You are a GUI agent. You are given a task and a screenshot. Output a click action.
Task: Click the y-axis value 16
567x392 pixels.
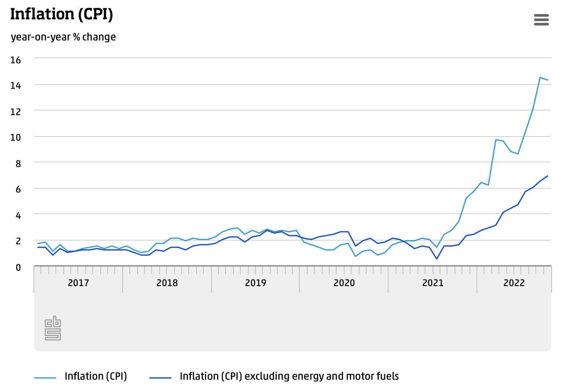pyautogui.click(x=15, y=60)
